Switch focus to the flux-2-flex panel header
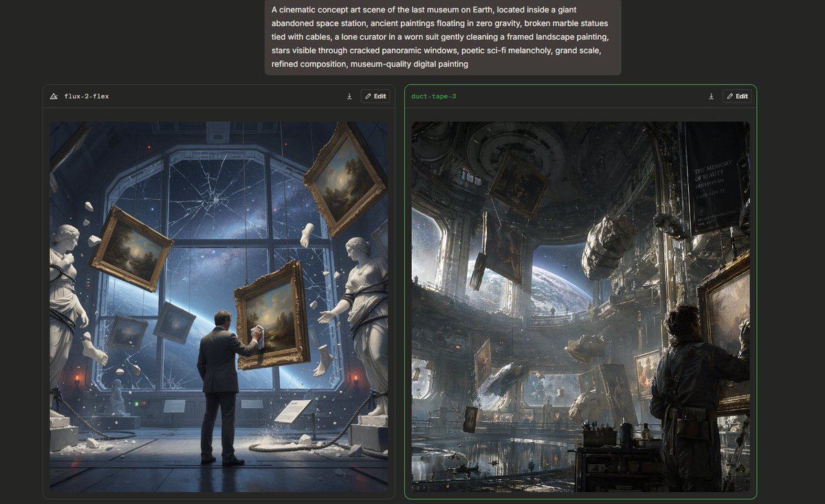This screenshot has width=825, height=504. click(x=206, y=96)
